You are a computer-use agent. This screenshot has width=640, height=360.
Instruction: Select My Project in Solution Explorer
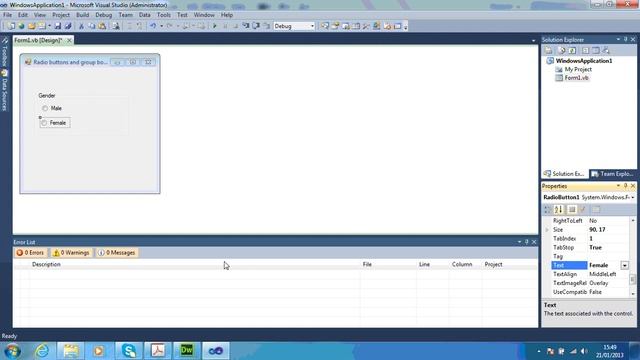pos(578,69)
